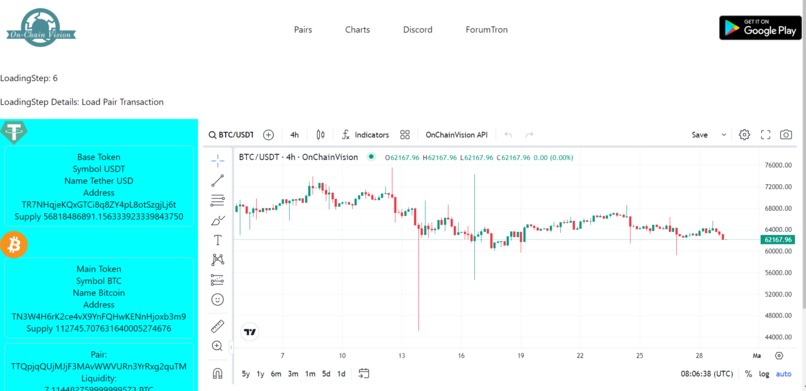Save the chart layout
The height and width of the screenshot is (391, 806).
click(700, 135)
